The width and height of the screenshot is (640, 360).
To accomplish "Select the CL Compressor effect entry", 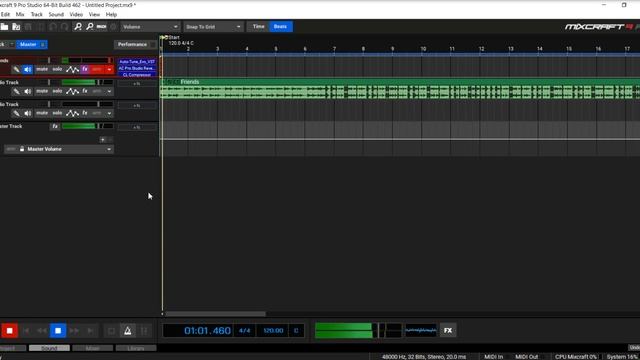I will pos(137,75).
